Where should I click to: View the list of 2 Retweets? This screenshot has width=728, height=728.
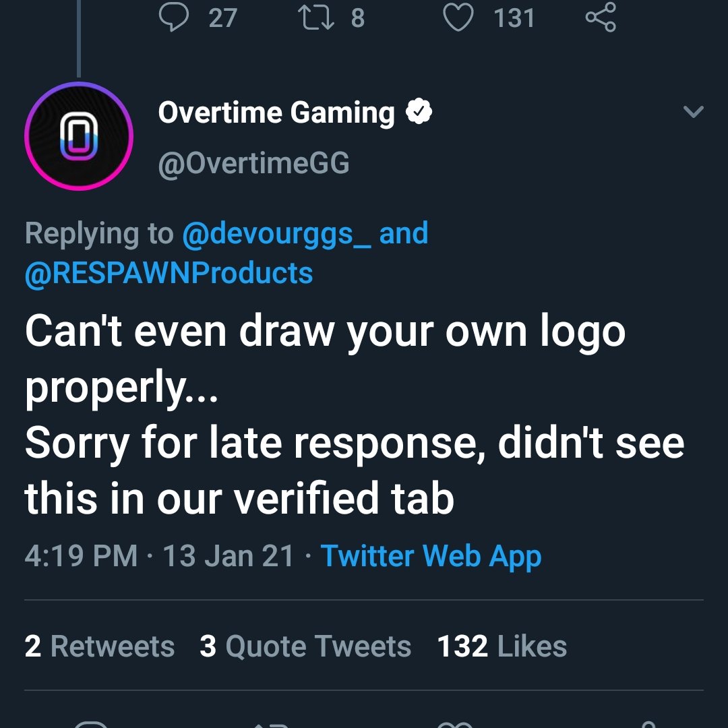coord(100,646)
